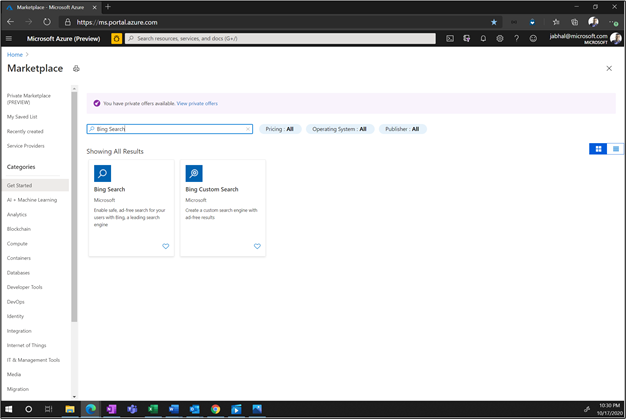Open portal settings gear
The width and height of the screenshot is (626, 419).
point(499,38)
